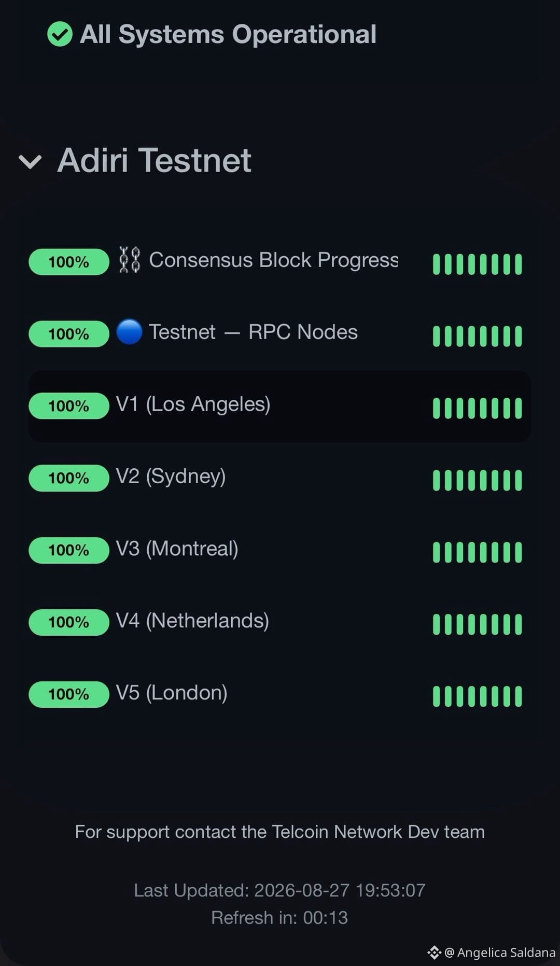Click the uptime bars for V1 (Los Angeles)
Viewport: 560px width, 966px height.
(x=477, y=408)
